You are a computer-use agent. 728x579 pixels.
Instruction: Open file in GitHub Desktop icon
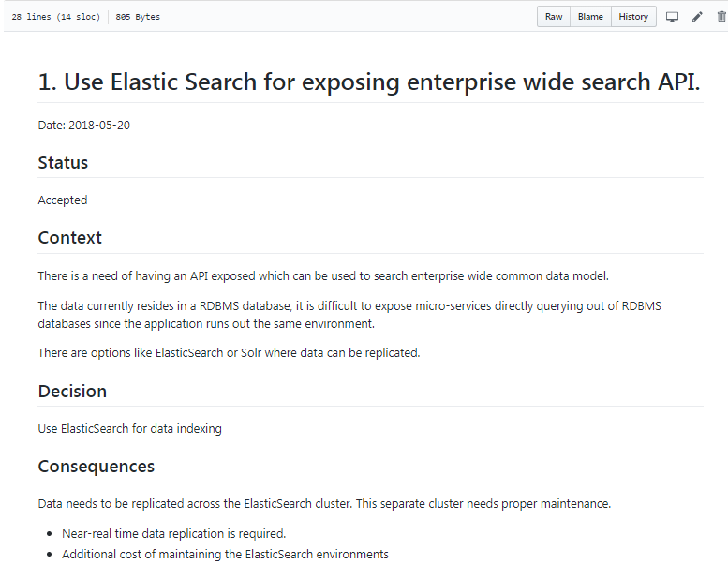coord(672,17)
